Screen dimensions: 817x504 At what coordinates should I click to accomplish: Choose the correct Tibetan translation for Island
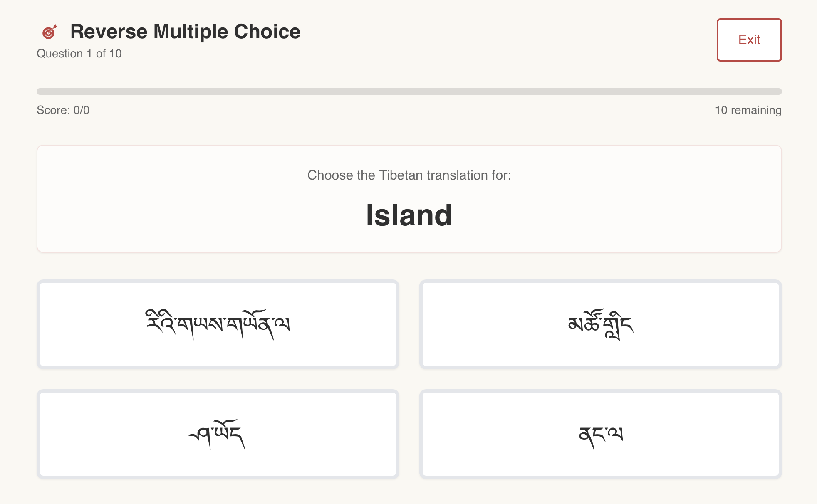click(600, 324)
